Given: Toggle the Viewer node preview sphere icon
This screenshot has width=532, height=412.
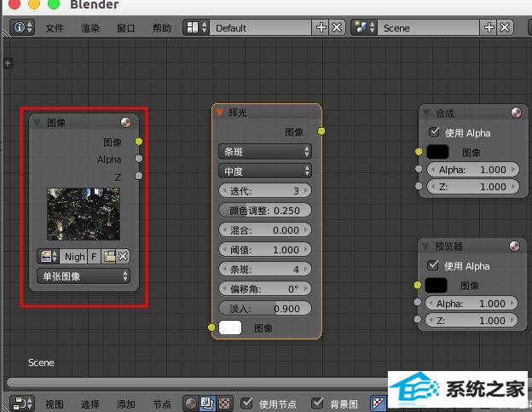Looking at the screenshot, I should point(514,246).
